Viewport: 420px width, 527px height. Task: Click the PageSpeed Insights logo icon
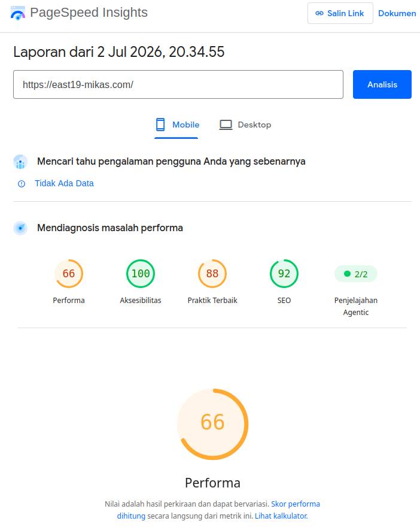18,13
